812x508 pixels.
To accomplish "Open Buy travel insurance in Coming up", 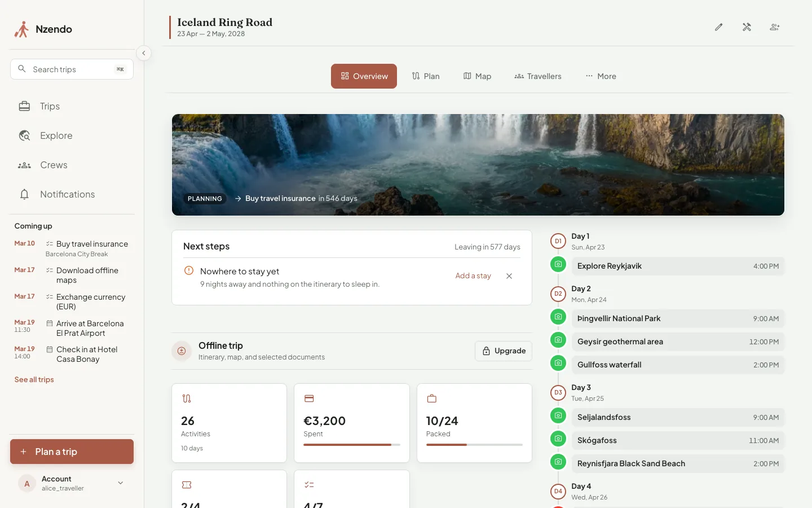I will tap(72, 248).
